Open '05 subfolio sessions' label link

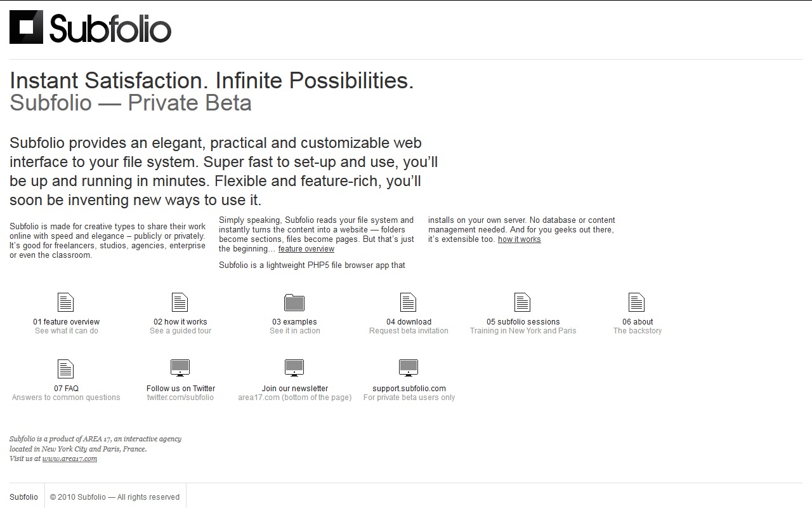click(x=523, y=322)
